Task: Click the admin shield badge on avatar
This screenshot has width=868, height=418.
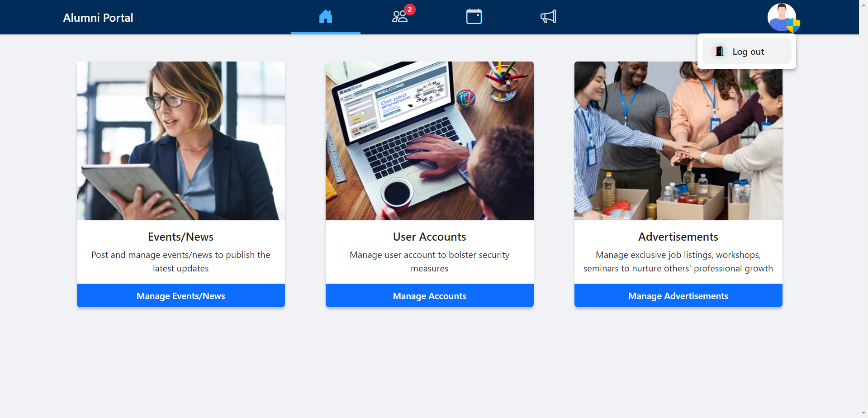Action: coord(793,25)
